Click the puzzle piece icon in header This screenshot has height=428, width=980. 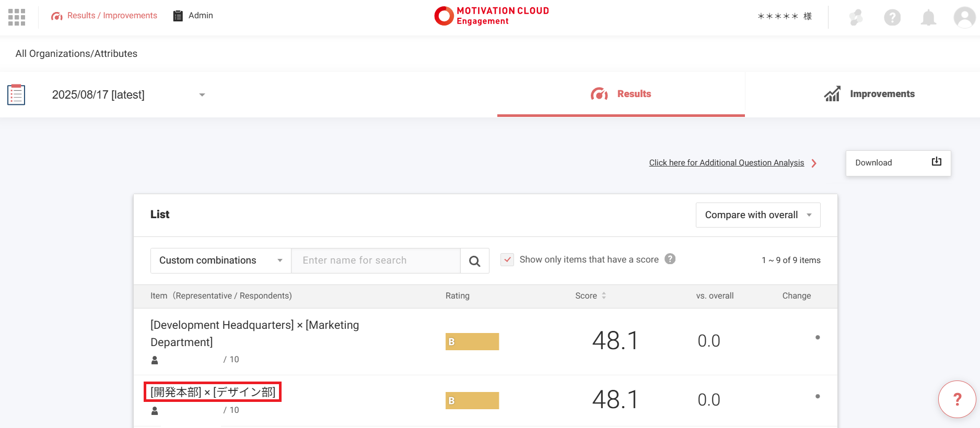[x=856, y=18]
